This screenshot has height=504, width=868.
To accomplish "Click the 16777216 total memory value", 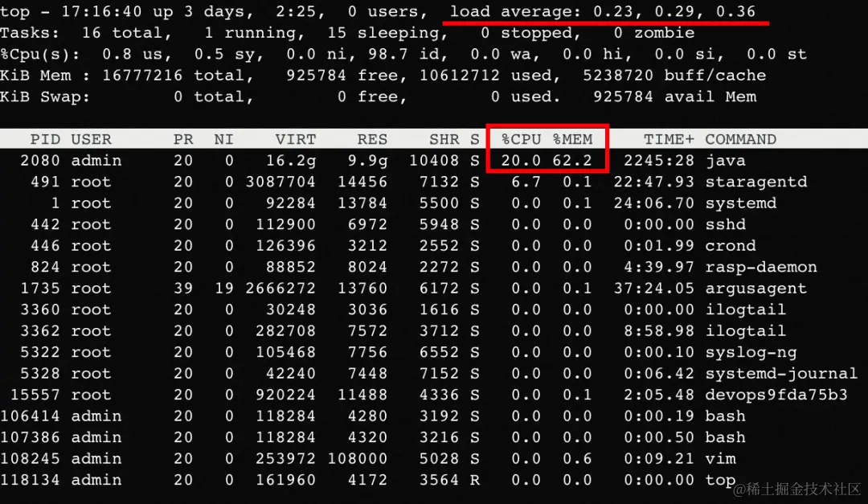I will coord(142,76).
